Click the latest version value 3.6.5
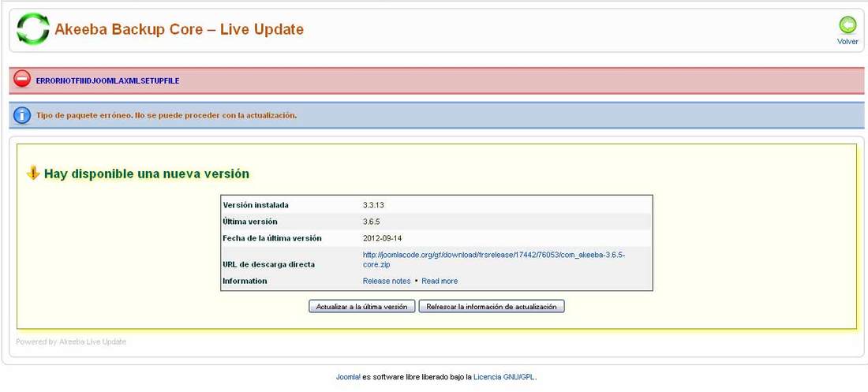Viewport: 868px width, 392px height. 371,222
